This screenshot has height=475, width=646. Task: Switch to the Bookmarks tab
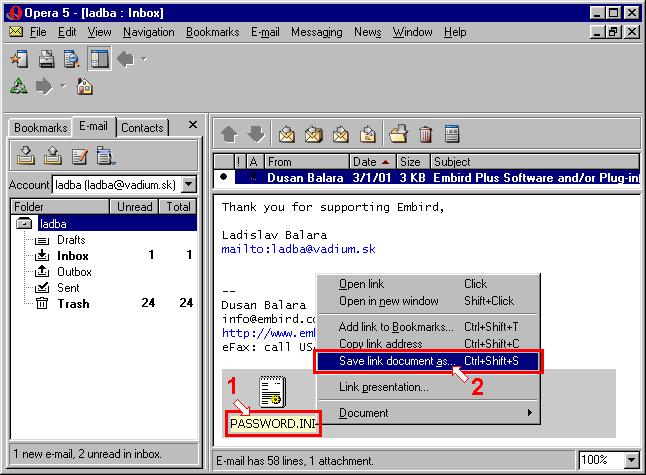coord(40,128)
